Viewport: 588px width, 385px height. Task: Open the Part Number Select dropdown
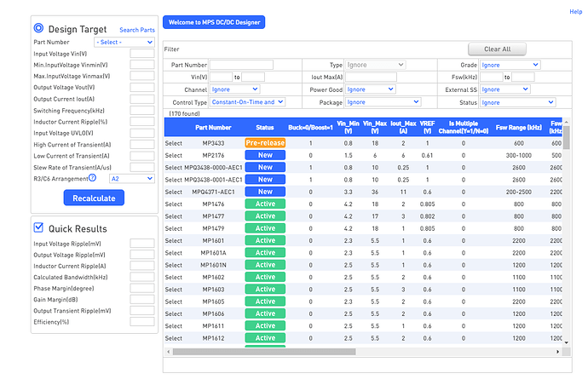pyautogui.click(x=124, y=42)
